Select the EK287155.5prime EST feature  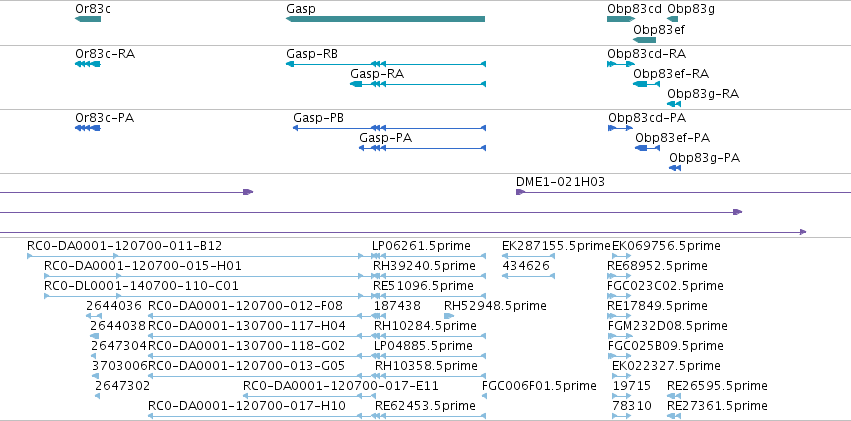click(x=528, y=256)
